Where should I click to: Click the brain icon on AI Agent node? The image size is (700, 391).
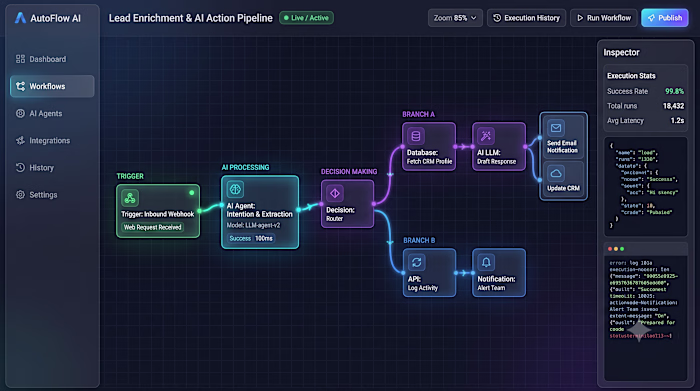(235, 189)
